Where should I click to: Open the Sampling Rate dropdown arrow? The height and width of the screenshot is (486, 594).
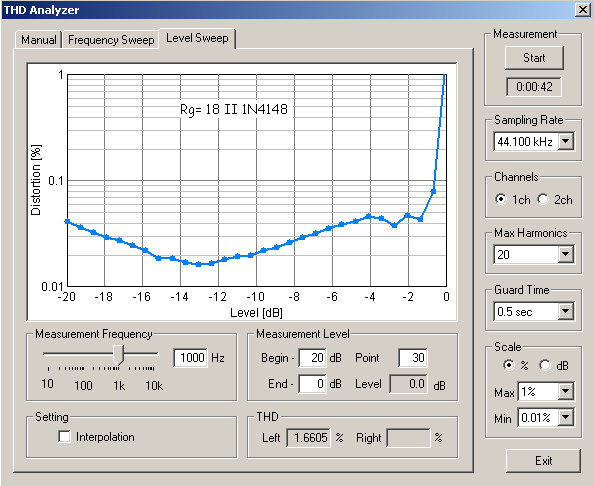click(566, 141)
